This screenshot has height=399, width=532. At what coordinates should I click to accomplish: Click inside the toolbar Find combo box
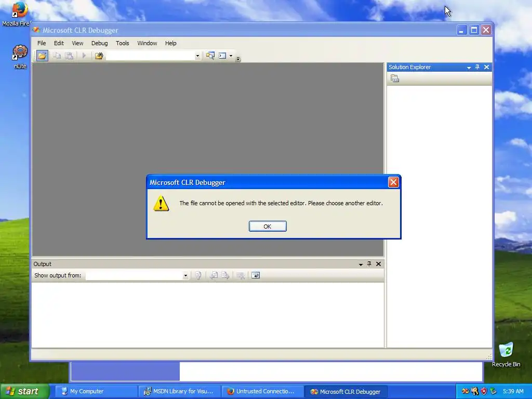150,56
